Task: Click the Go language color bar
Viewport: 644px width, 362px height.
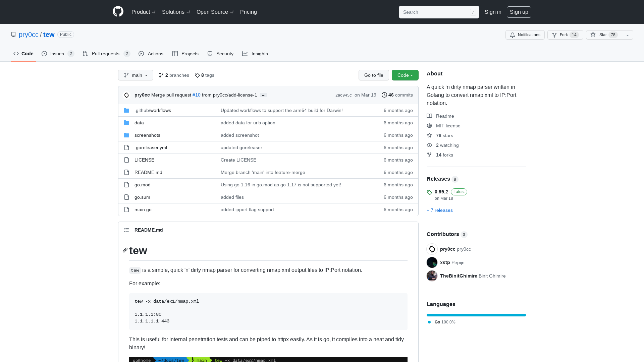Action: point(476,315)
